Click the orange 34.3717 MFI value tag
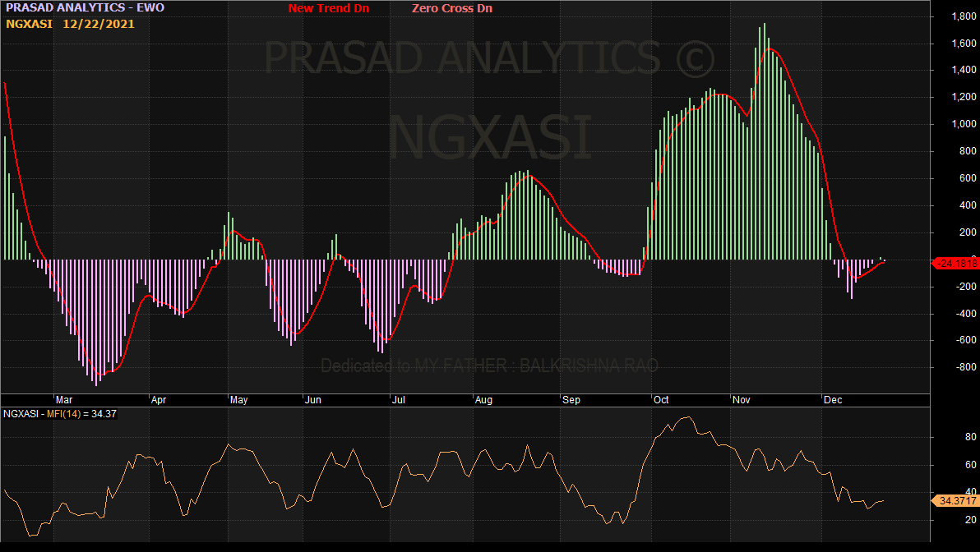The height and width of the screenshot is (552, 980). tap(956, 500)
